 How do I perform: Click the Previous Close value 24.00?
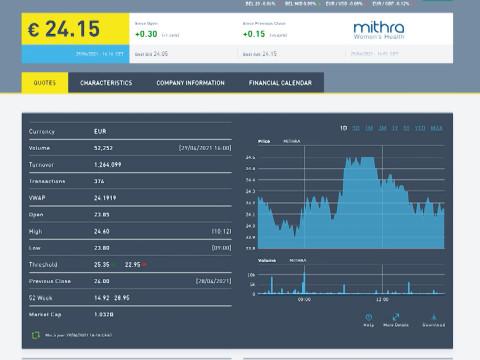pyautogui.click(x=102, y=281)
